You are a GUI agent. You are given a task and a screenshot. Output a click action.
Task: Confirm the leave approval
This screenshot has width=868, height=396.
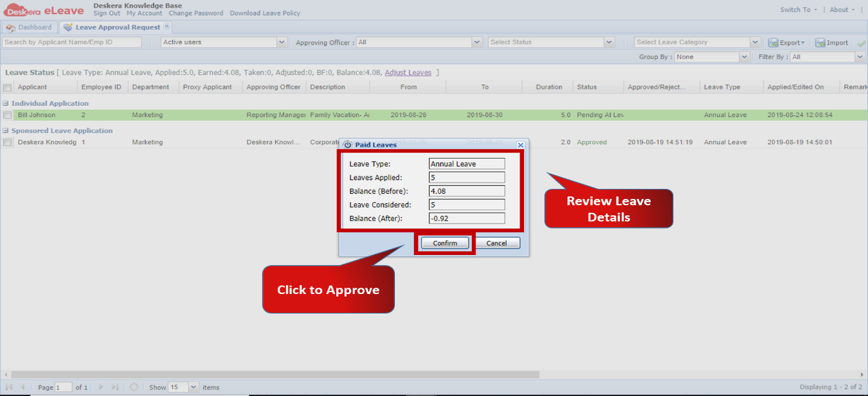coord(445,243)
